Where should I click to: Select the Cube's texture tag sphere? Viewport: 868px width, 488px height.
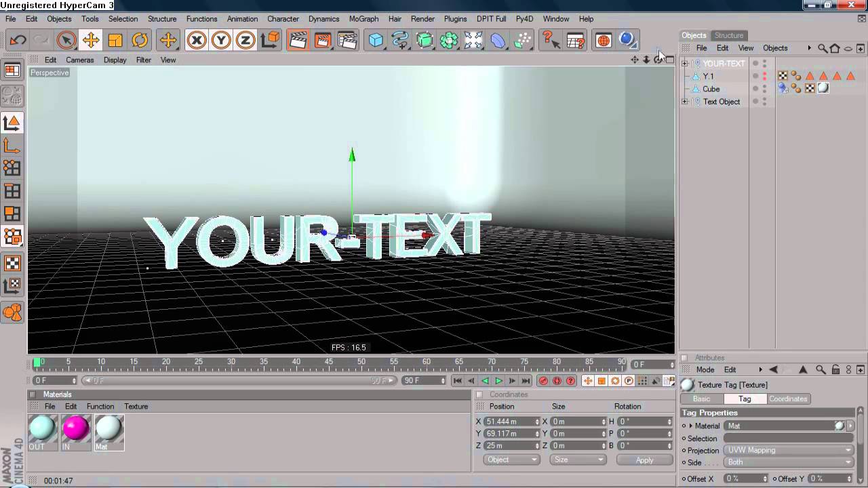[823, 89]
